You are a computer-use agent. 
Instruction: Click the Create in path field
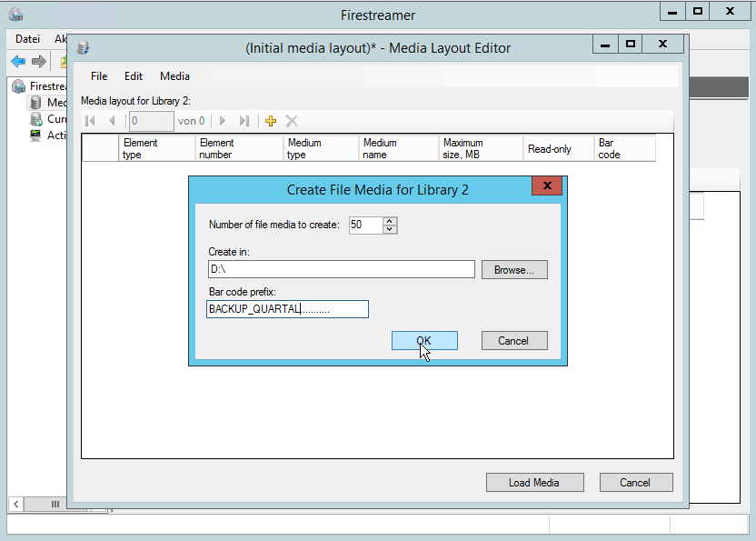[x=341, y=270]
